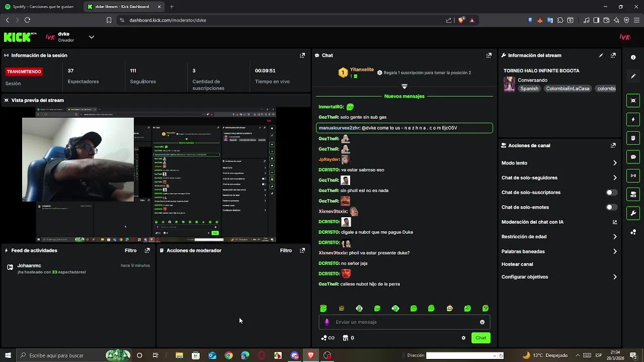Pop out the Acciones de canal panel

tap(613, 145)
